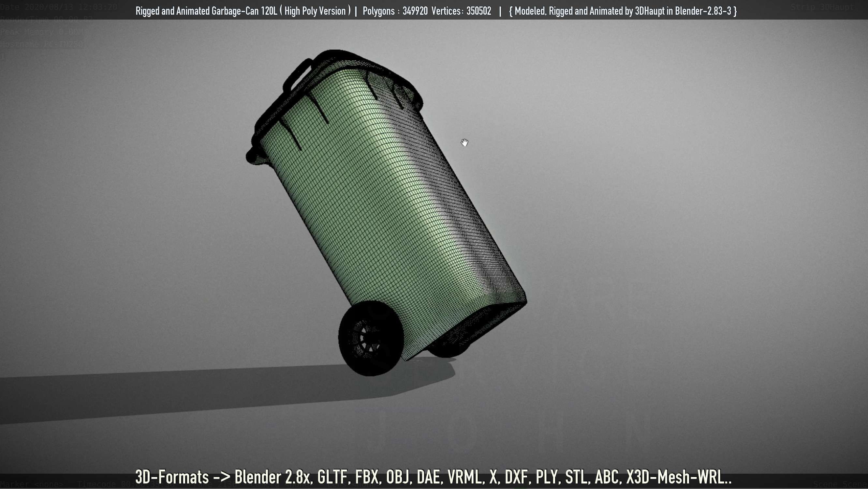Image resolution: width=868 pixels, height=489 pixels.
Task: Click the '3D-Formats ->' label
Action: (183, 477)
